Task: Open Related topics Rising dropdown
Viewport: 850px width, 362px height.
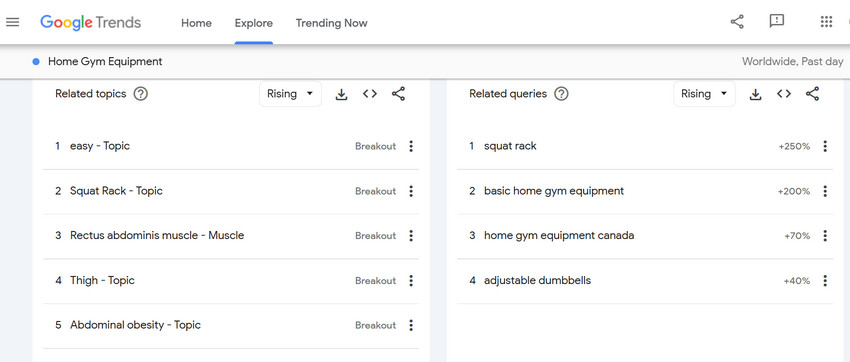Action: pyautogui.click(x=290, y=94)
